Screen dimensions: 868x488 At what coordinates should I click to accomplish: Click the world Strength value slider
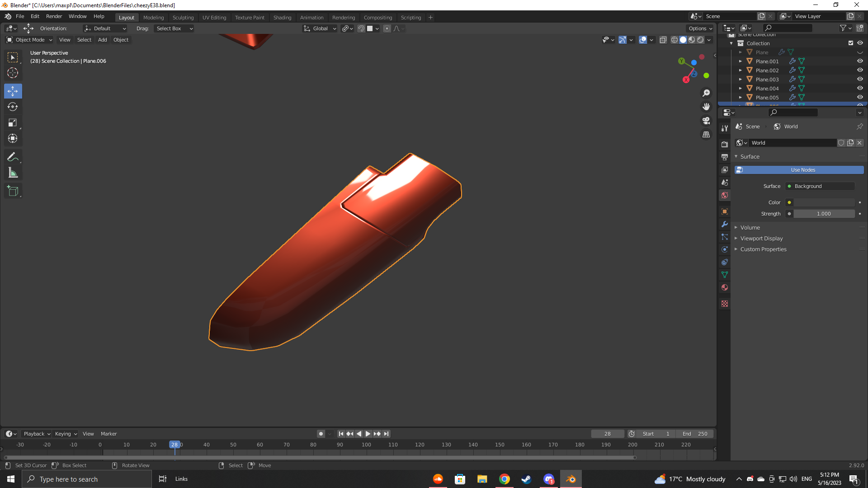(824, 214)
